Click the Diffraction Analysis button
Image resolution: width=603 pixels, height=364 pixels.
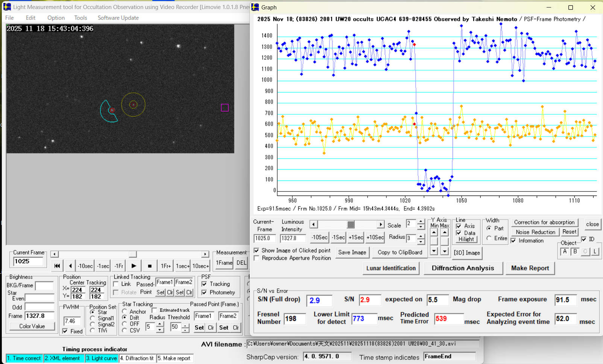(463, 268)
